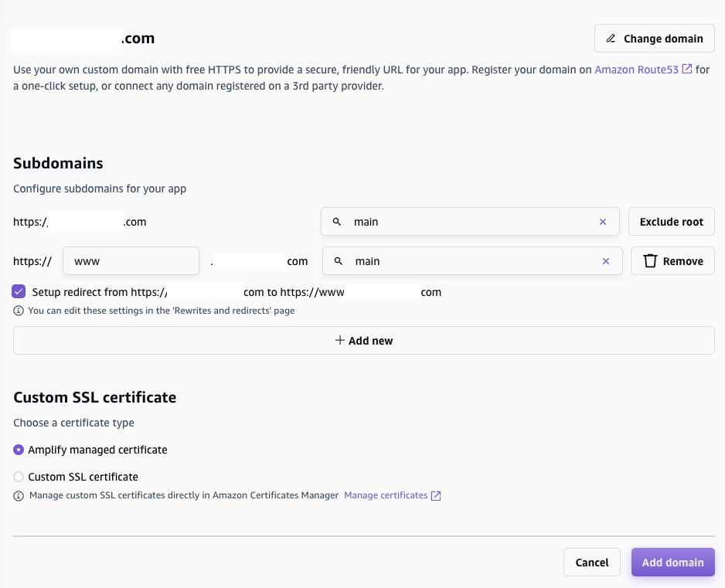Viewport: 725px width, 588px height.
Task: Select Amplify managed certificate option
Action: (19, 450)
